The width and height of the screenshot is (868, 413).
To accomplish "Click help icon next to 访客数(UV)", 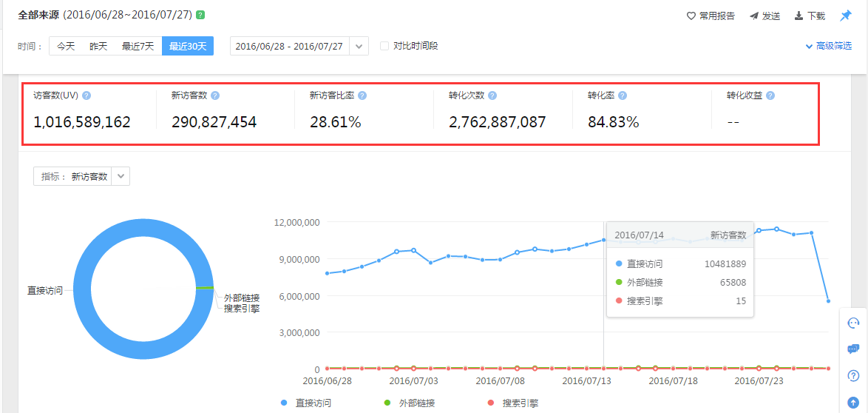I will [87, 95].
